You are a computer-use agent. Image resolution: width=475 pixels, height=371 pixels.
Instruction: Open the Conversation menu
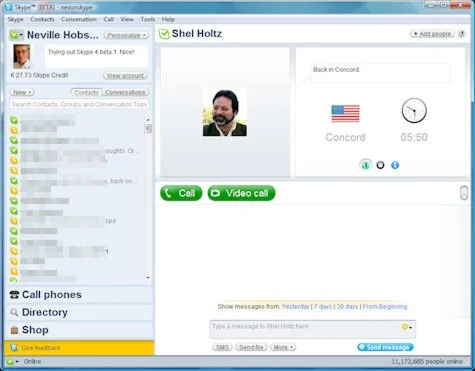79,19
